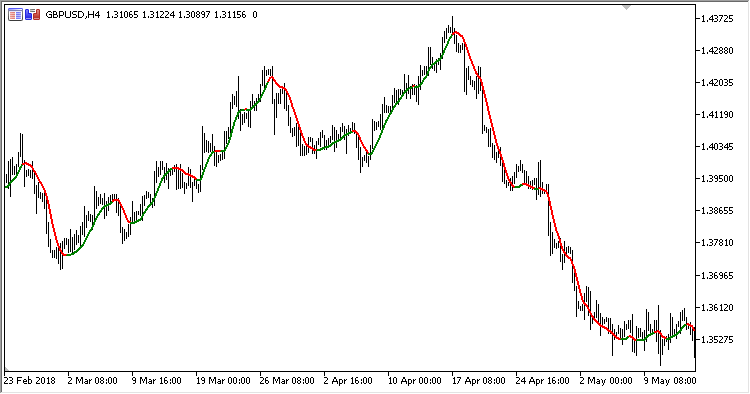This screenshot has width=750, height=394.
Task: Click the 2 Mar 08:00 time label
Action: [x=92, y=381]
